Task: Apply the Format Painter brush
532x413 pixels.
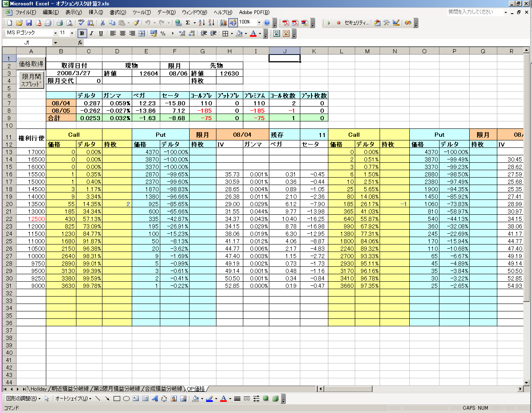Action: [x=136, y=23]
